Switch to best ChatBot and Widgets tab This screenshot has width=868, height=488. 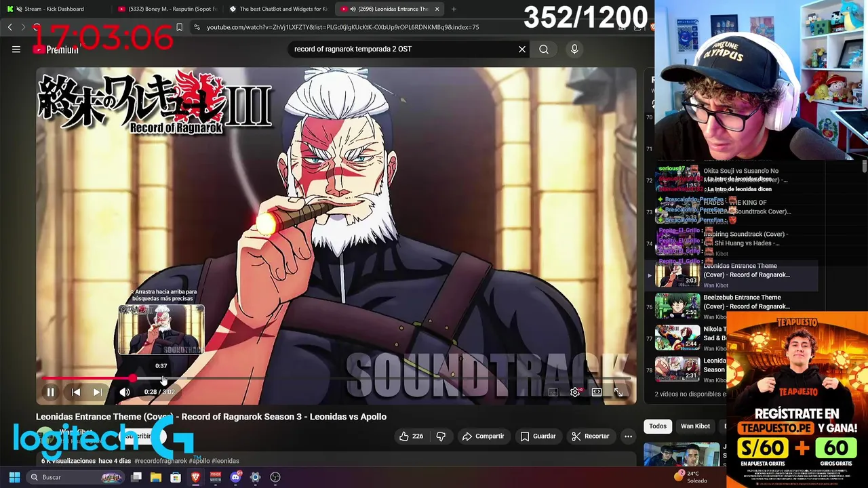point(278,9)
